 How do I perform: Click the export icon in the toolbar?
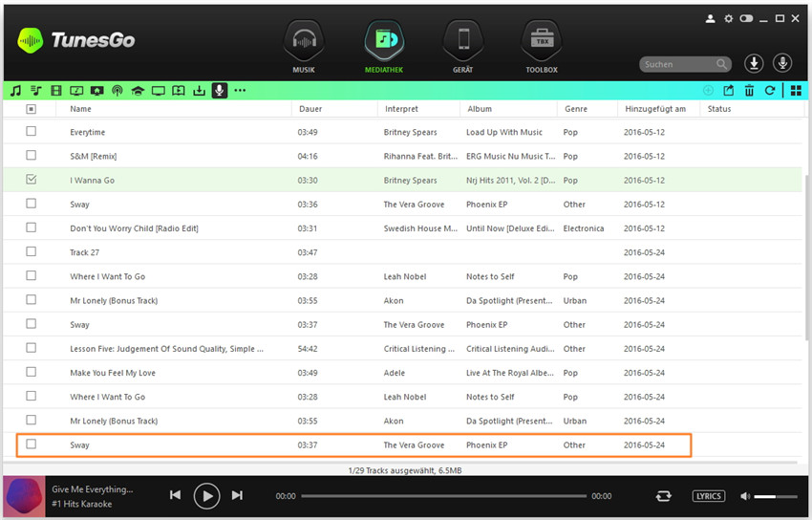click(x=729, y=91)
